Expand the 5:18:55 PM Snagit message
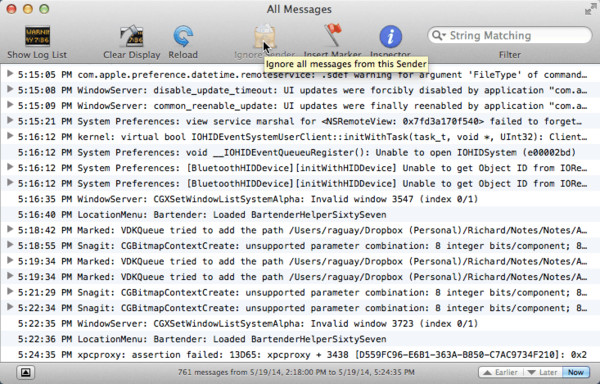Screen dimensions: 600x384 click(10, 245)
